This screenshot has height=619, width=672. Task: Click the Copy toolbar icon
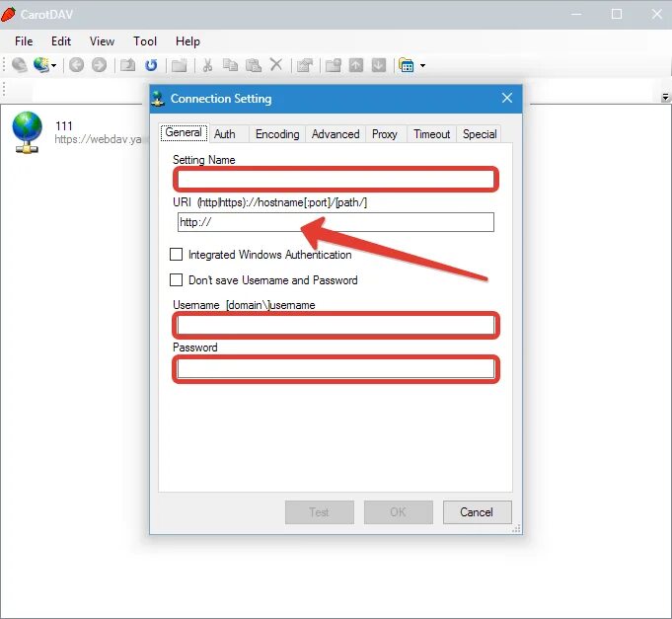tap(231, 65)
